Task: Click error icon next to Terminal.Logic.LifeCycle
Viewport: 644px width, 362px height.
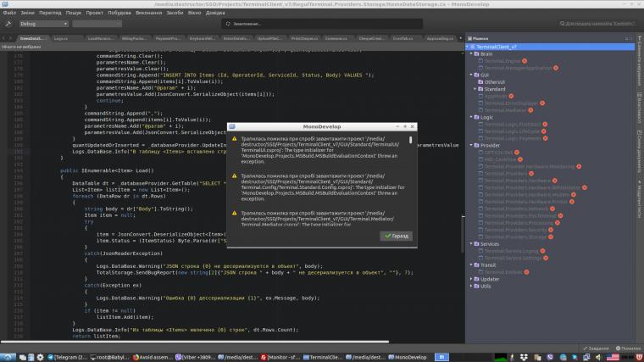Action: [544, 131]
